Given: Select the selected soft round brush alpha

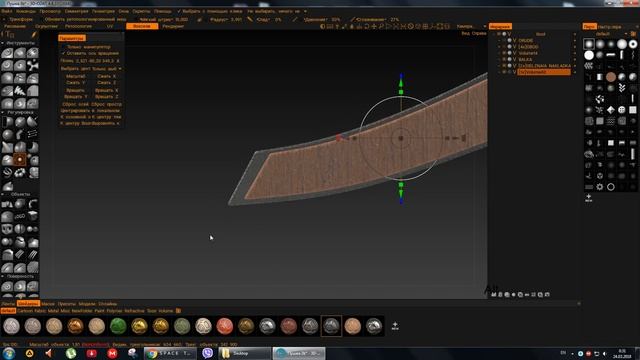Looking at the screenshot, I should tap(589, 44).
